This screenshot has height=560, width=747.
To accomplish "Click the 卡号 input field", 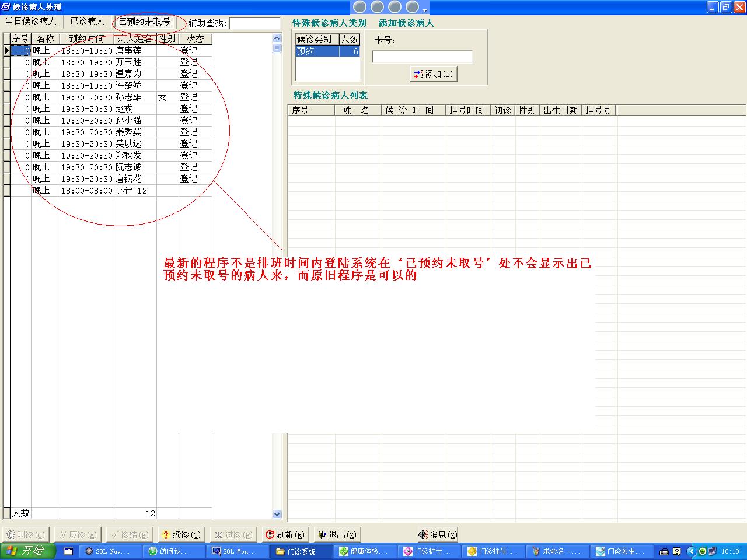I will click(422, 57).
